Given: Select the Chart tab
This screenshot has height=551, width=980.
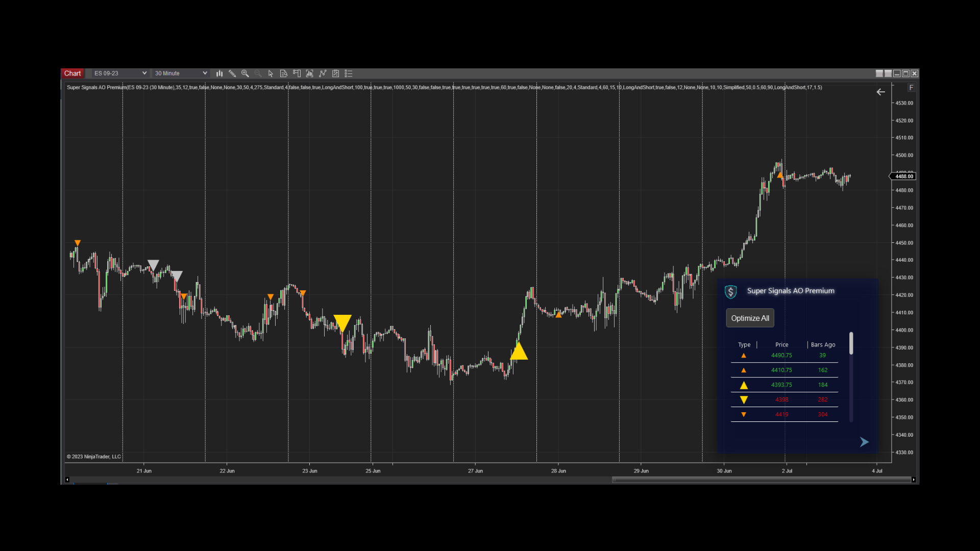Looking at the screenshot, I should [x=72, y=73].
